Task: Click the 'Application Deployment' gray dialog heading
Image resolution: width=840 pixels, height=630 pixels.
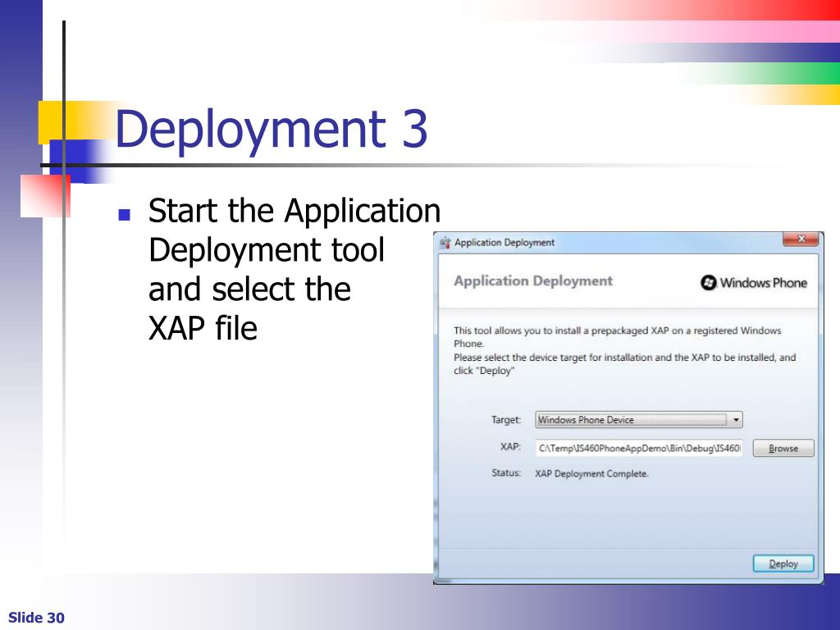Action: point(533,281)
